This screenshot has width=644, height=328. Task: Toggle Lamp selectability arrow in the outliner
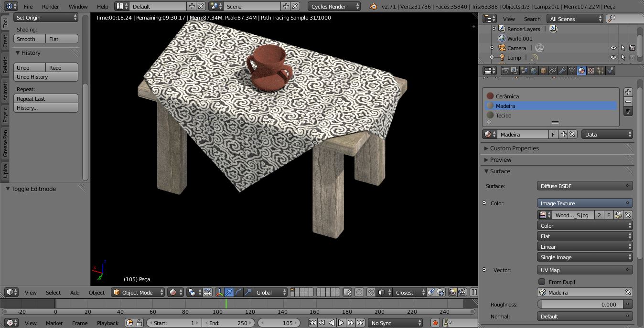pos(623,57)
